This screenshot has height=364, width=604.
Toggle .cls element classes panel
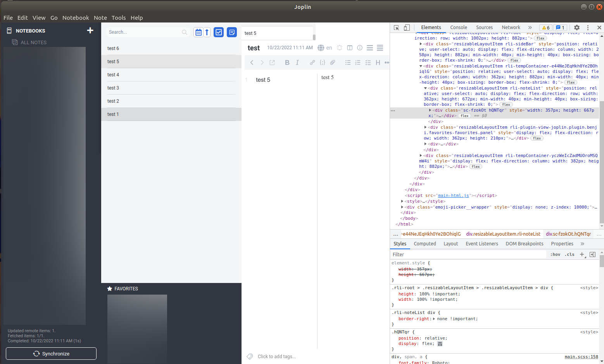pos(570,254)
